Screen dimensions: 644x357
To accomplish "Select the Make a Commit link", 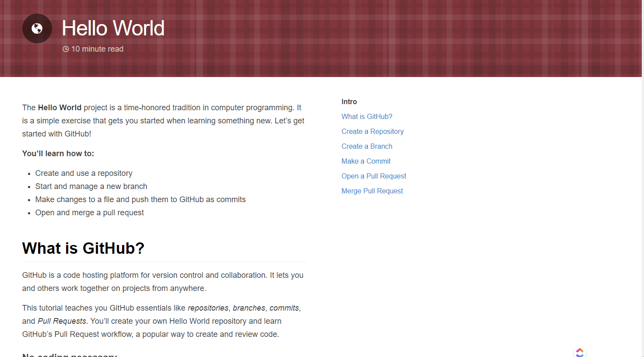I will tap(366, 161).
